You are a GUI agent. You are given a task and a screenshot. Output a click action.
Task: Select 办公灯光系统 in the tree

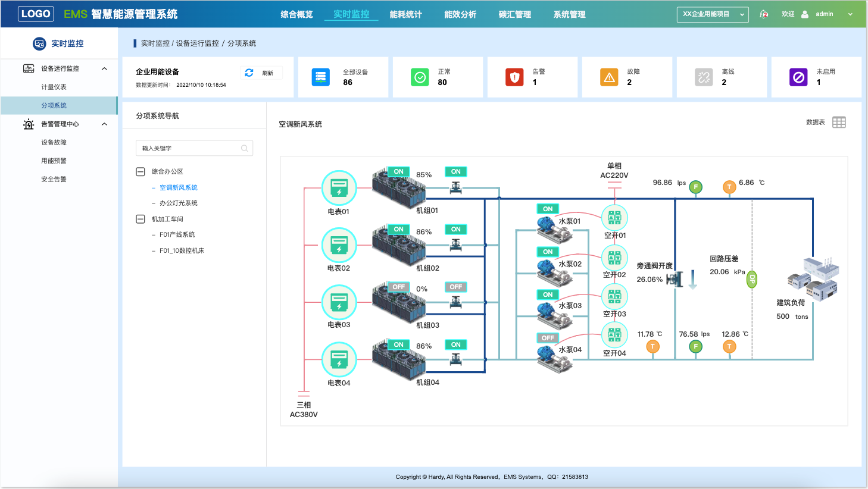click(x=179, y=203)
